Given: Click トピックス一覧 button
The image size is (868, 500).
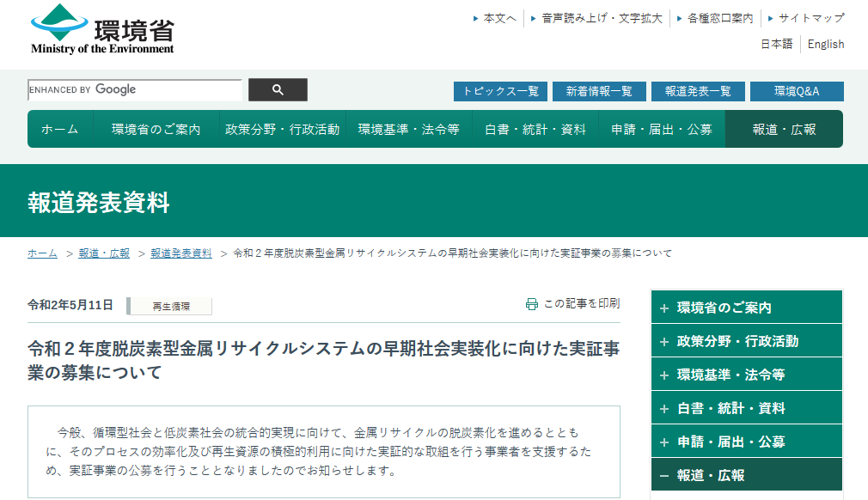Looking at the screenshot, I should tap(500, 91).
